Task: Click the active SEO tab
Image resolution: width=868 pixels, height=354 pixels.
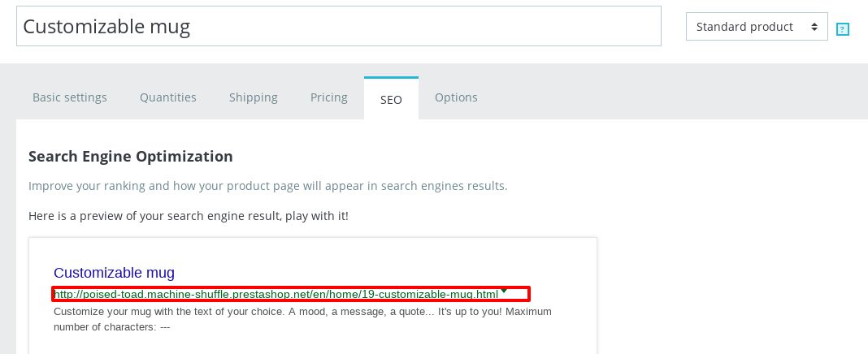Action: [391, 98]
